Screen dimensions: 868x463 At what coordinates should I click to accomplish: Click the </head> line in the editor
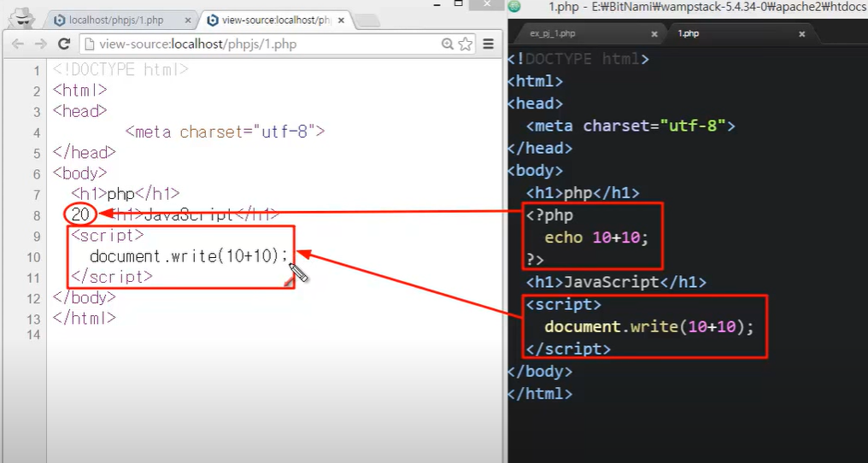pyautogui.click(x=540, y=148)
